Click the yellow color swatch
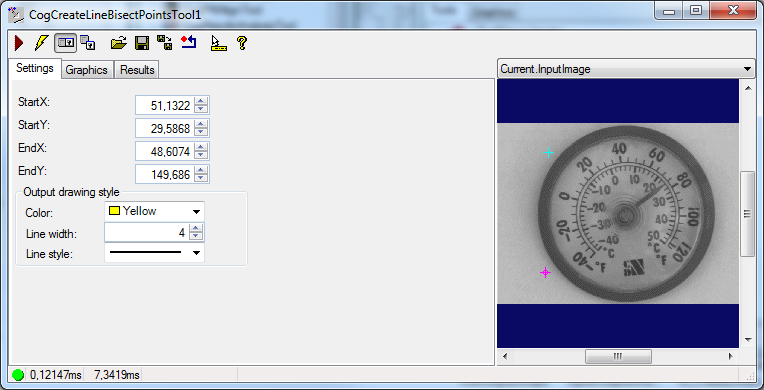The image size is (764, 390). [x=115, y=211]
